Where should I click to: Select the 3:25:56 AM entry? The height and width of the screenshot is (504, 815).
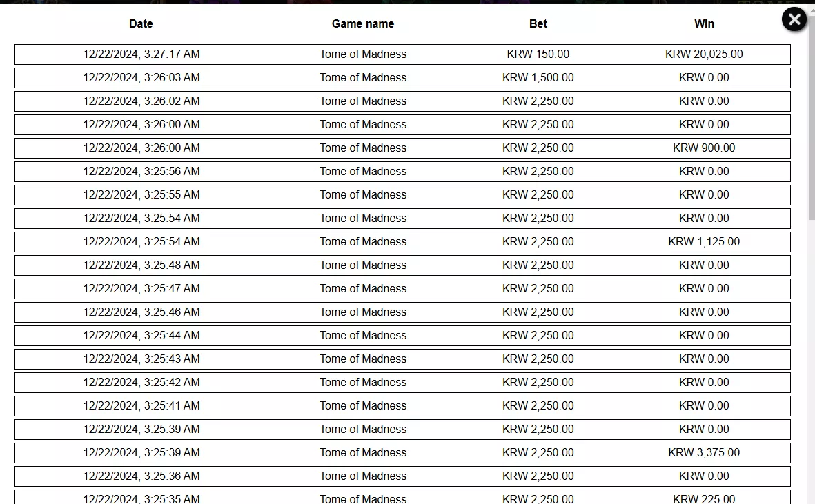coord(402,171)
